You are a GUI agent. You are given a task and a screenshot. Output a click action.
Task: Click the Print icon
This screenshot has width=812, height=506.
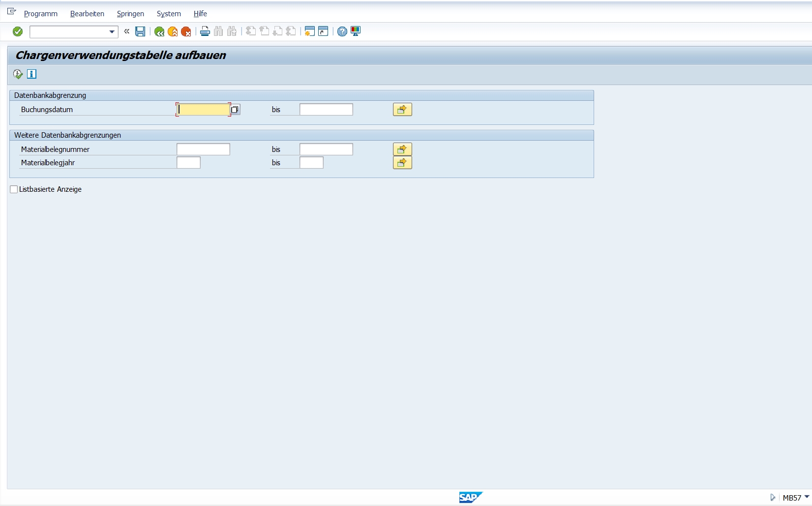tap(205, 31)
